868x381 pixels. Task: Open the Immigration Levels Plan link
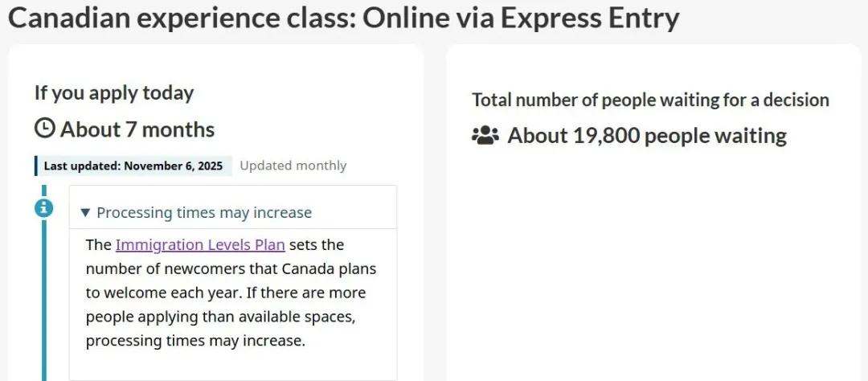point(200,244)
